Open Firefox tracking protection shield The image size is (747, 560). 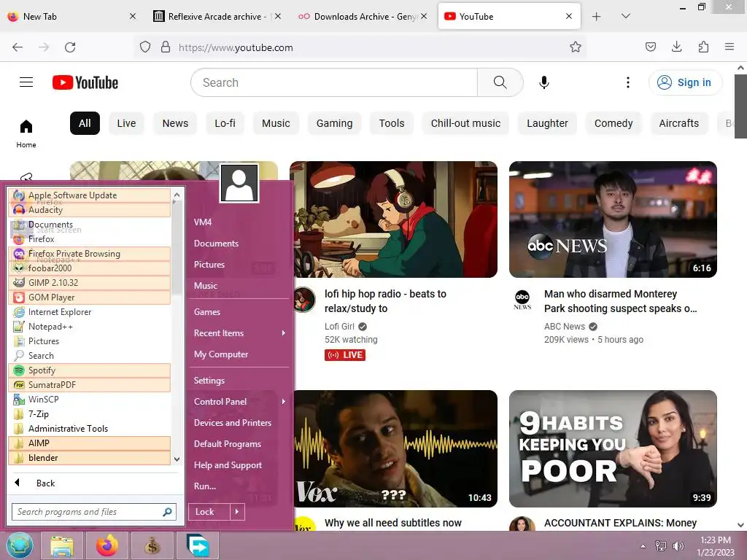coord(145,47)
